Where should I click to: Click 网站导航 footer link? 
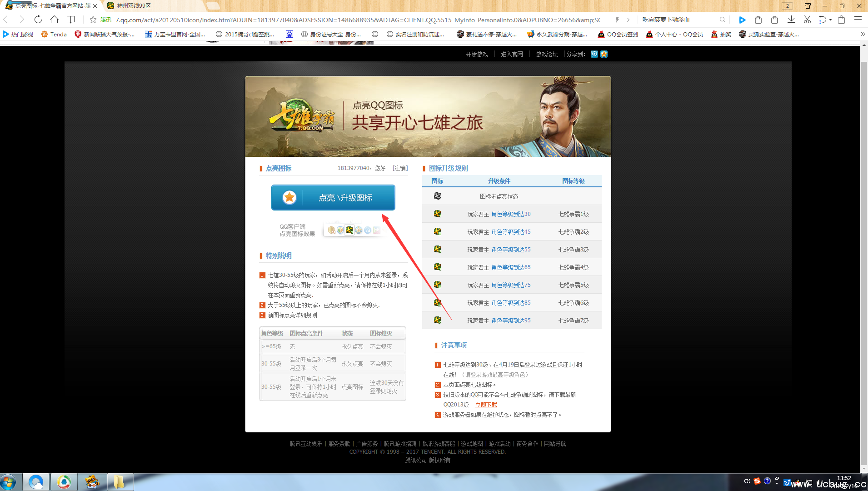[555, 444]
